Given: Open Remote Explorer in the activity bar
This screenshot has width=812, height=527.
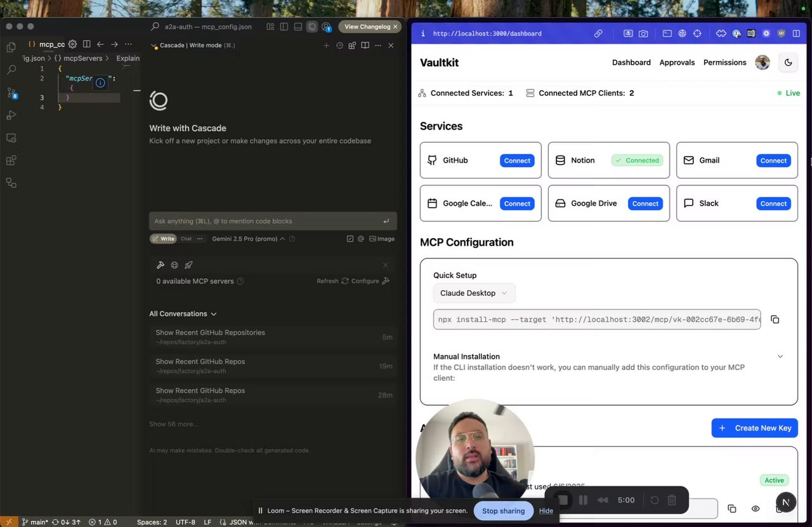Looking at the screenshot, I should [11, 138].
